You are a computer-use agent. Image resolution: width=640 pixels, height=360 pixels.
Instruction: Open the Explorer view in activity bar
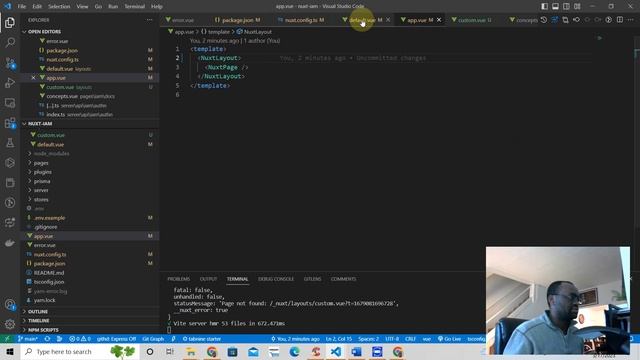(10, 22)
